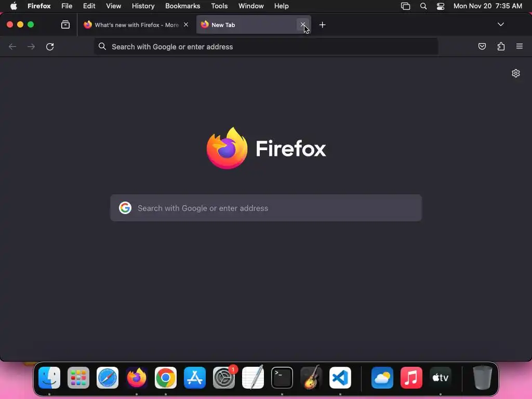Open Spotlight search in menu bar
Image resolution: width=532 pixels, height=399 pixels.
(423, 6)
